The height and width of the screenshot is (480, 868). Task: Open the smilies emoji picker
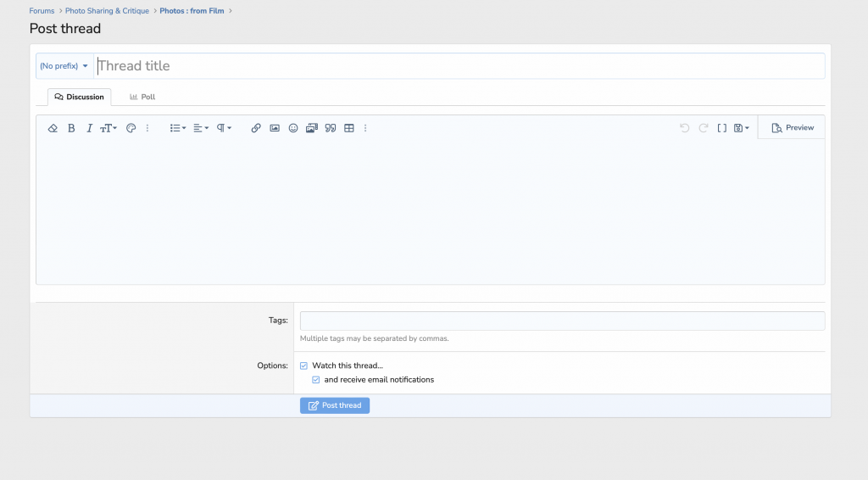tap(293, 128)
